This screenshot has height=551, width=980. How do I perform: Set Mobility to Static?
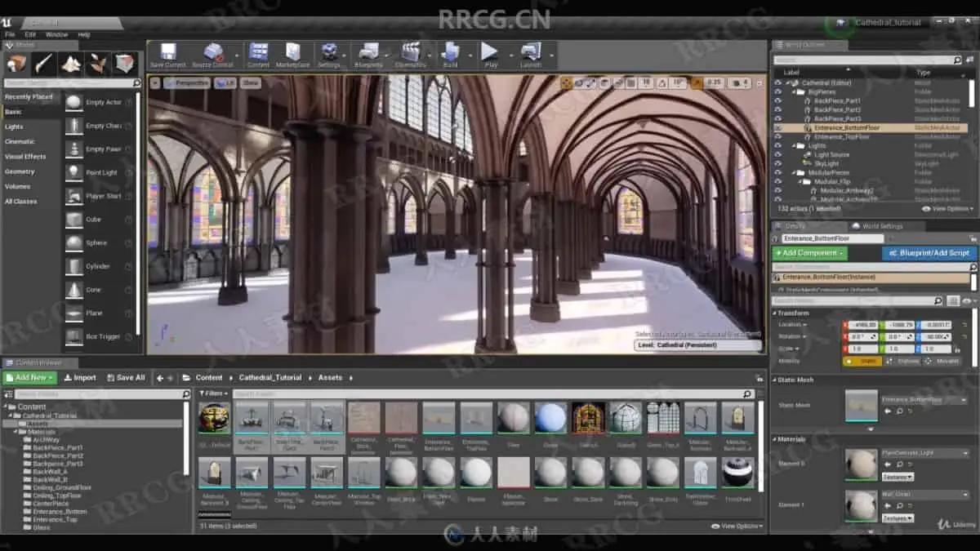[x=862, y=361]
